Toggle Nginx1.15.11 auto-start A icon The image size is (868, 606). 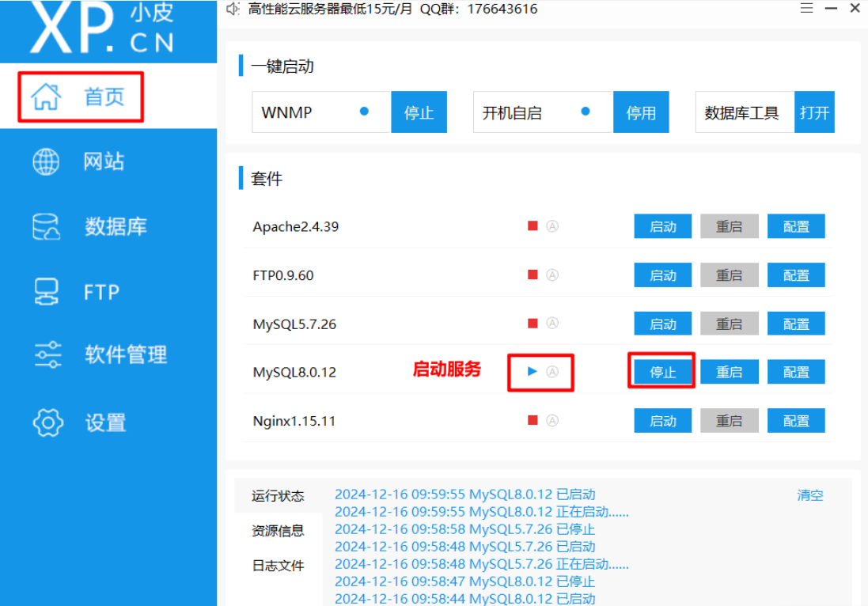(x=552, y=421)
